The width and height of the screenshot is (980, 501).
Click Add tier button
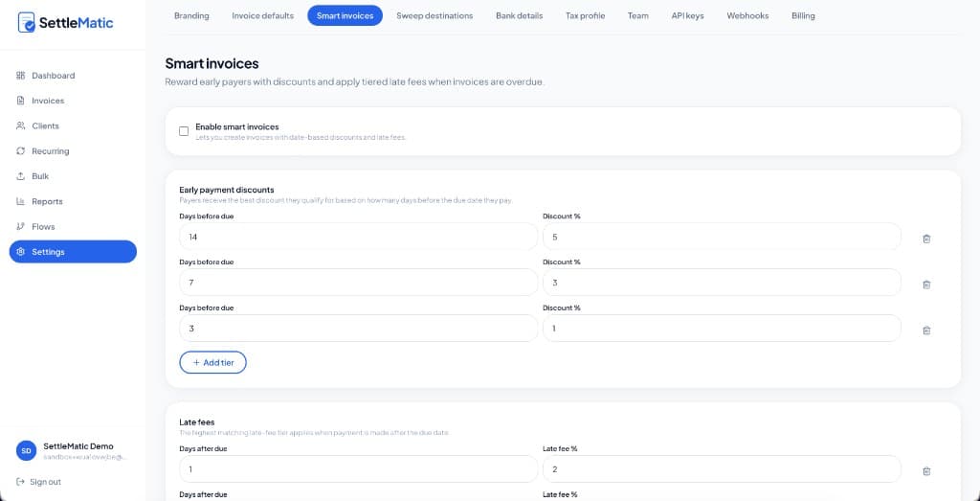[x=213, y=362]
